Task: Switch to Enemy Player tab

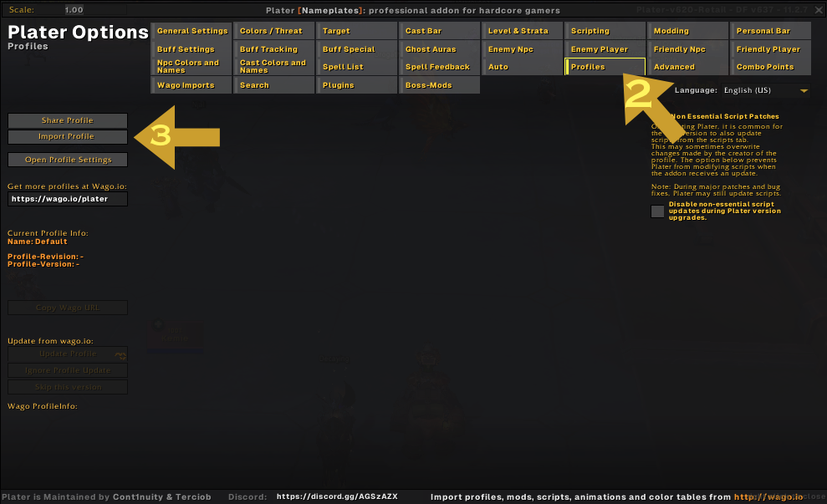Action: click(x=605, y=49)
